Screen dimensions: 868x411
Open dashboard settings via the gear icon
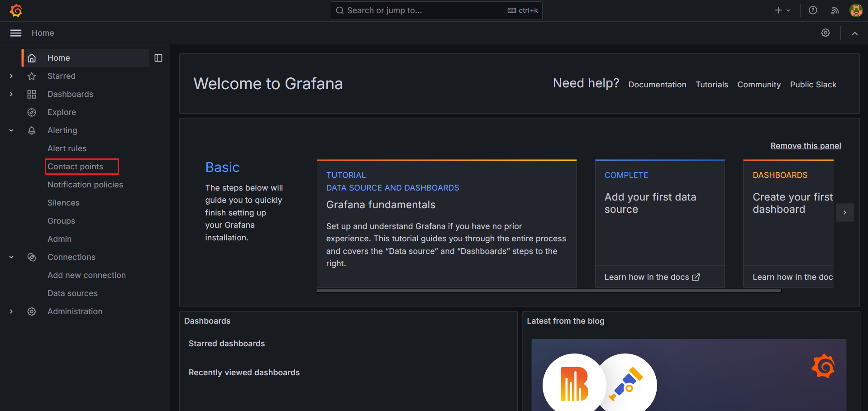(x=825, y=33)
